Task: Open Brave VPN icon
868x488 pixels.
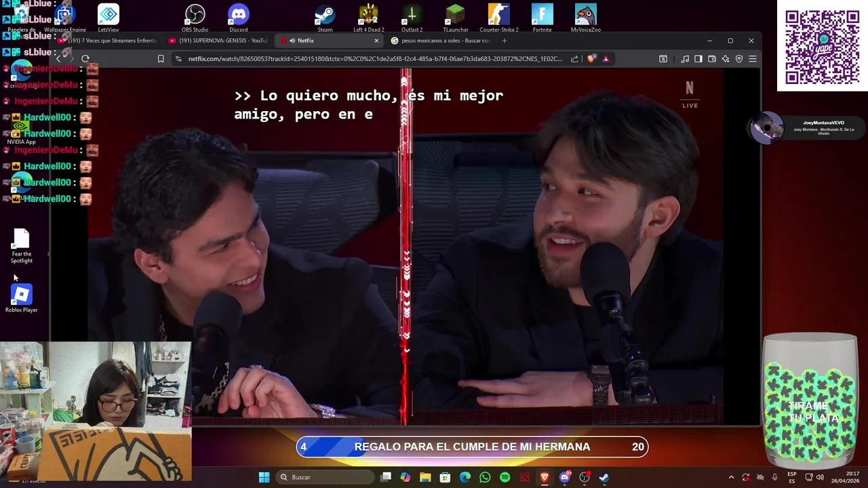Action: [739, 59]
